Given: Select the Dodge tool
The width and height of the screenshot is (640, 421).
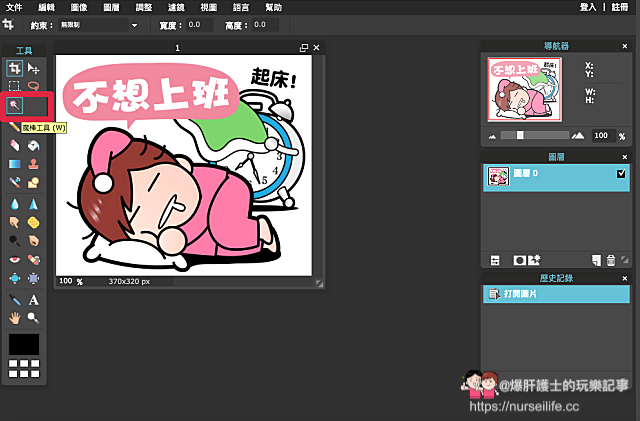Looking at the screenshot, I should [15, 241].
